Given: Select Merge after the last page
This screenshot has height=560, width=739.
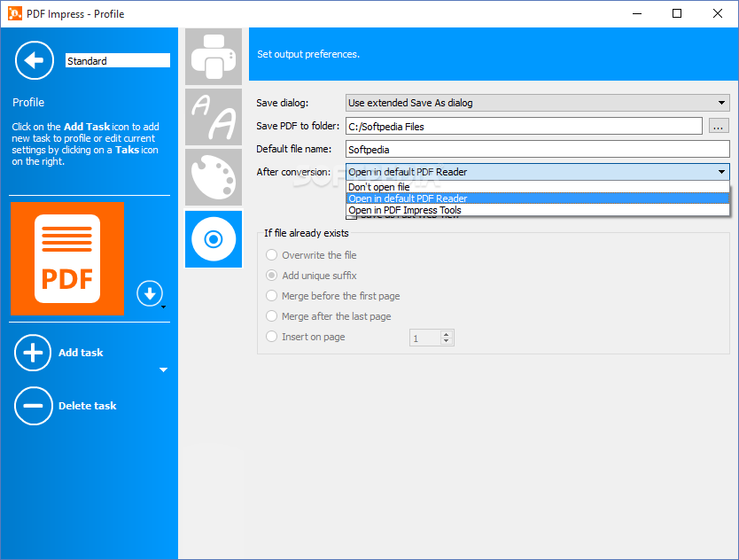Looking at the screenshot, I should (271, 315).
